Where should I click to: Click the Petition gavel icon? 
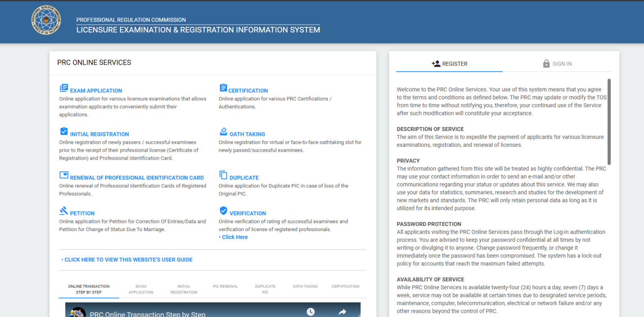point(64,211)
